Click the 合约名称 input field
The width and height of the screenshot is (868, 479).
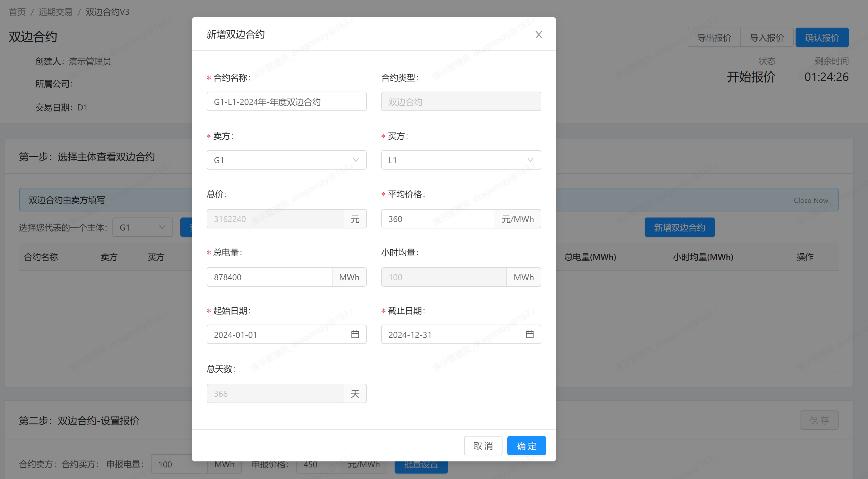coord(286,102)
